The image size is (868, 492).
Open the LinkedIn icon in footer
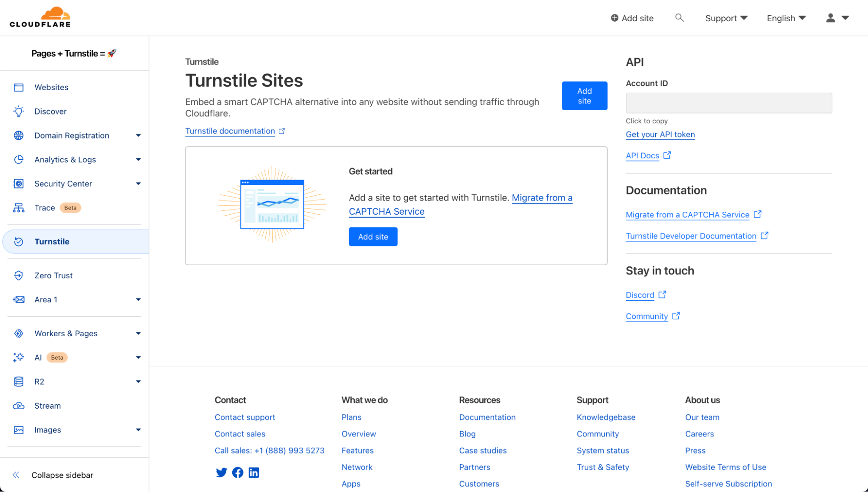coord(254,472)
